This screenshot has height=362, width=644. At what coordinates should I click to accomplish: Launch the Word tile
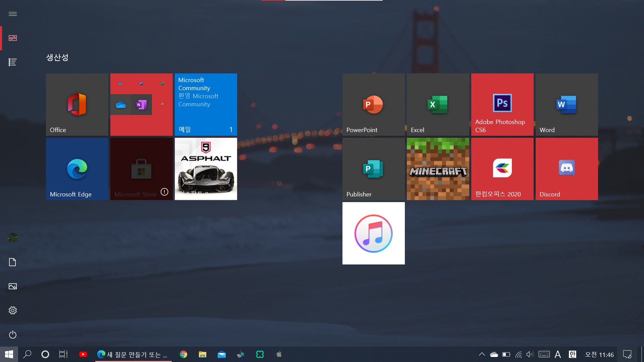567,105
